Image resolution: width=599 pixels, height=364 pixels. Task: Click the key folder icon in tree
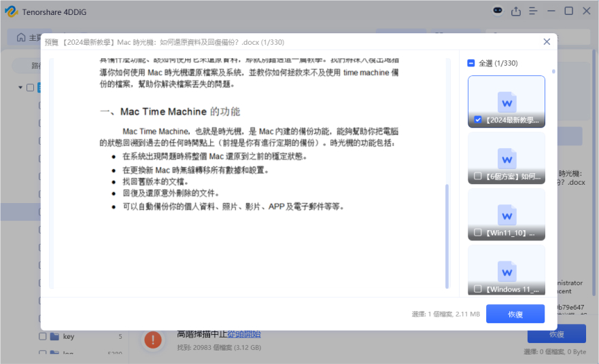pos(54,337)
